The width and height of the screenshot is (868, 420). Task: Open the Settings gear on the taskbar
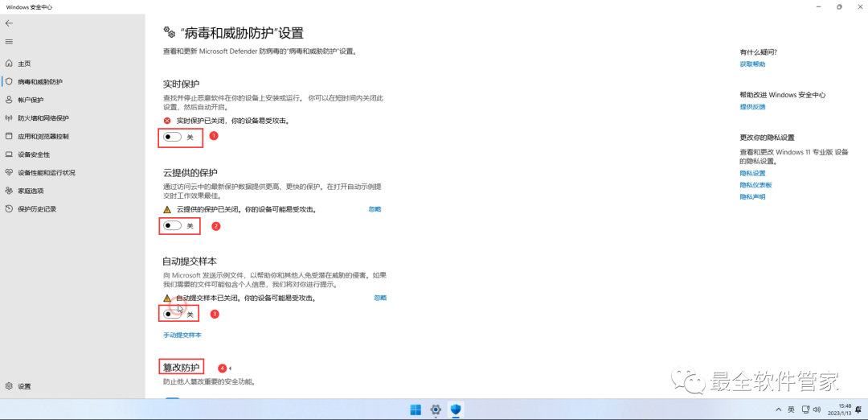pyautogui.click(x=436, y=410)
